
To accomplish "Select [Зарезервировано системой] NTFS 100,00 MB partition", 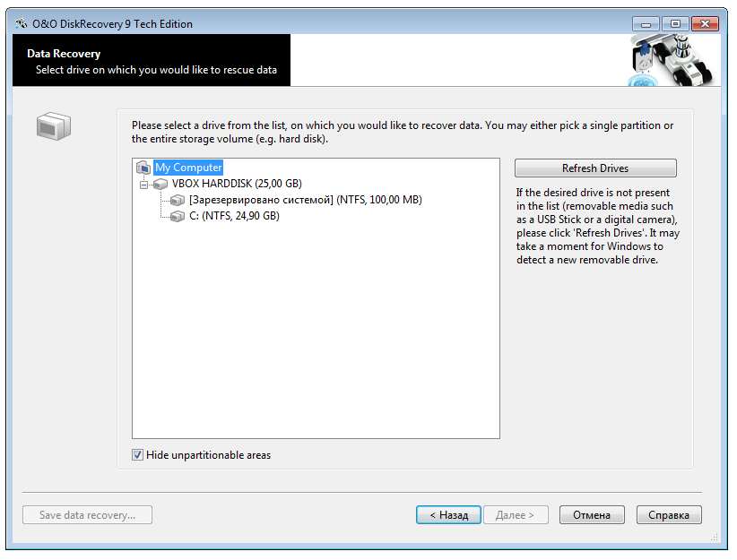I will click(306, 200).
